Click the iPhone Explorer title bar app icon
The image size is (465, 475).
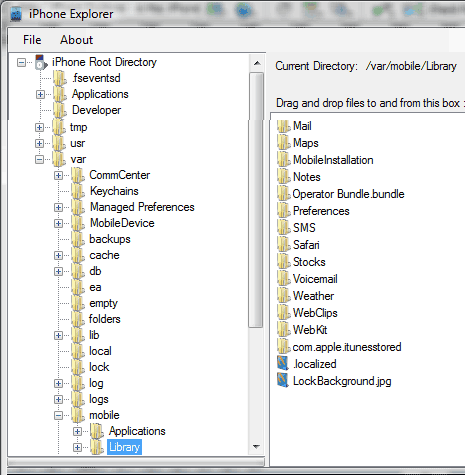tap(16, 14)
